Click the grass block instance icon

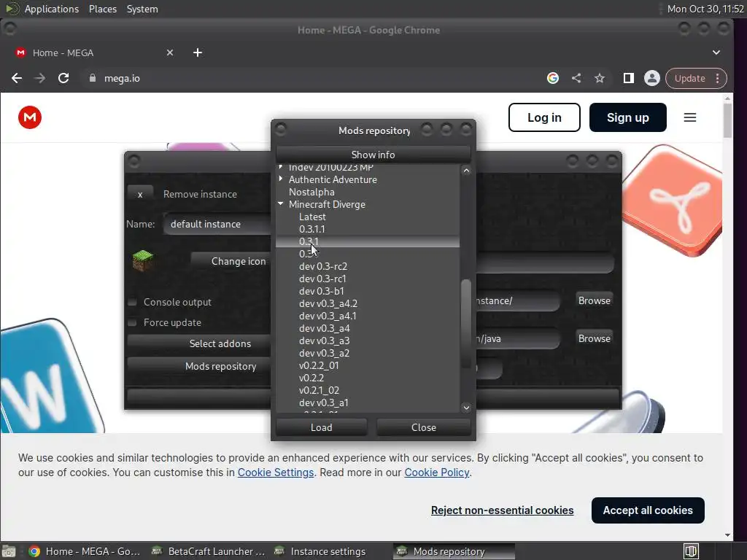(143, 260)
